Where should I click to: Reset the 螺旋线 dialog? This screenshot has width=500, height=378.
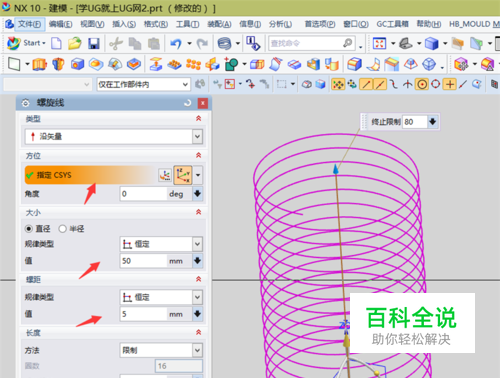[188, 103]
